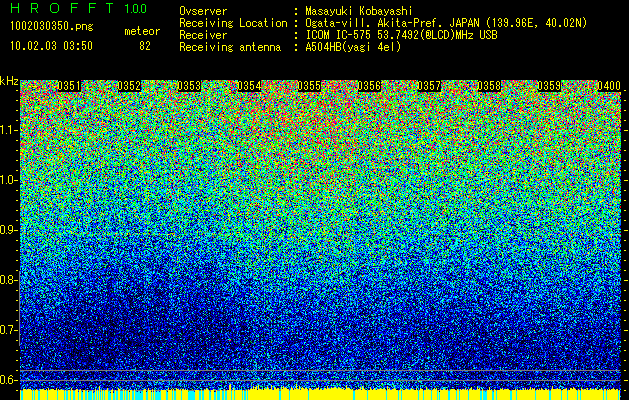Click the 0359 time marker
629x400 pixels.
(549, 86)
